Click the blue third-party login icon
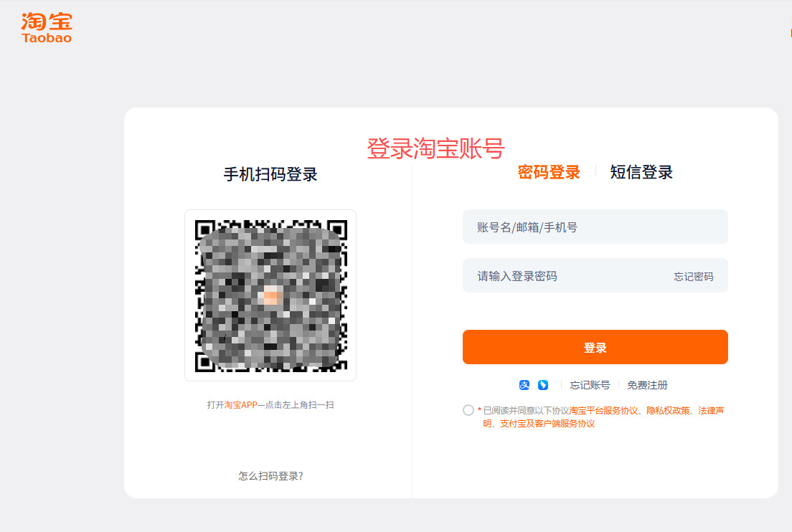Screen dimensions: 792x532 543,385
